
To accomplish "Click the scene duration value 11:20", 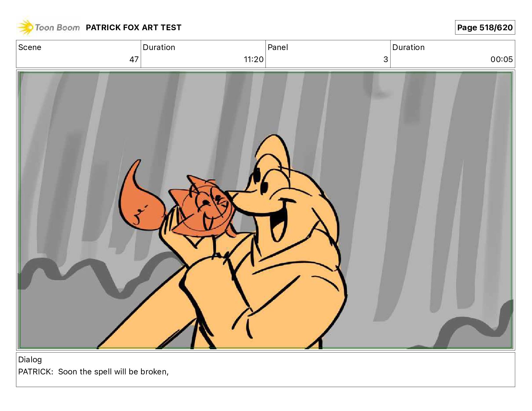I will 254,59.
